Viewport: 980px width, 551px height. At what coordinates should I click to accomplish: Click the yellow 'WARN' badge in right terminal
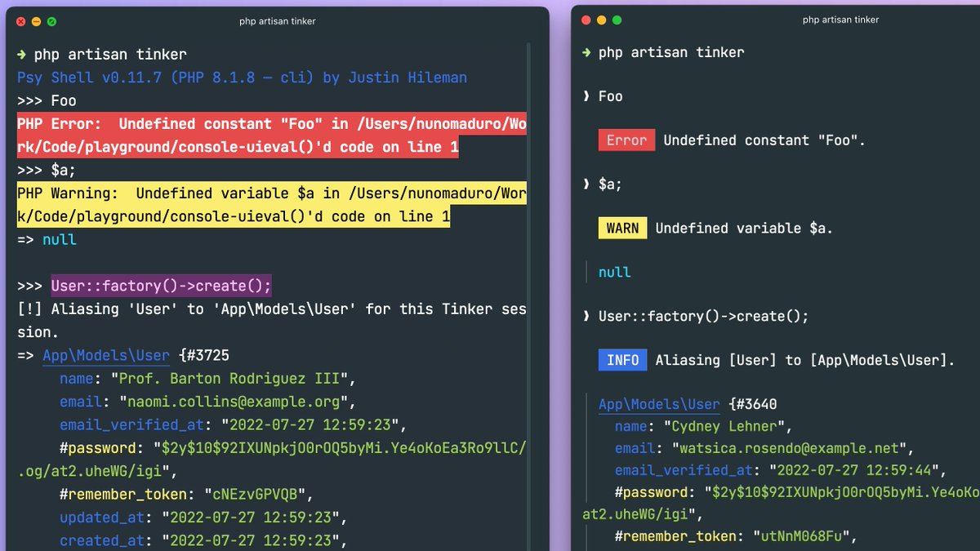[x=622, y=229]
